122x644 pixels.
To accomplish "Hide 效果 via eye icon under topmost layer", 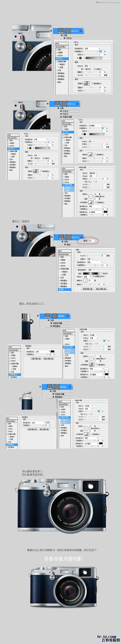I will pos(62,36).
